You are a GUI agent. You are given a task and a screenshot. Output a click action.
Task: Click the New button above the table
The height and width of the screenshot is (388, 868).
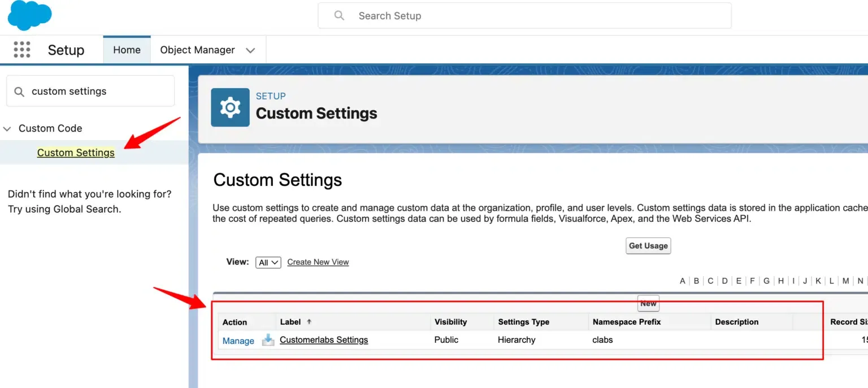click(648, 303)
